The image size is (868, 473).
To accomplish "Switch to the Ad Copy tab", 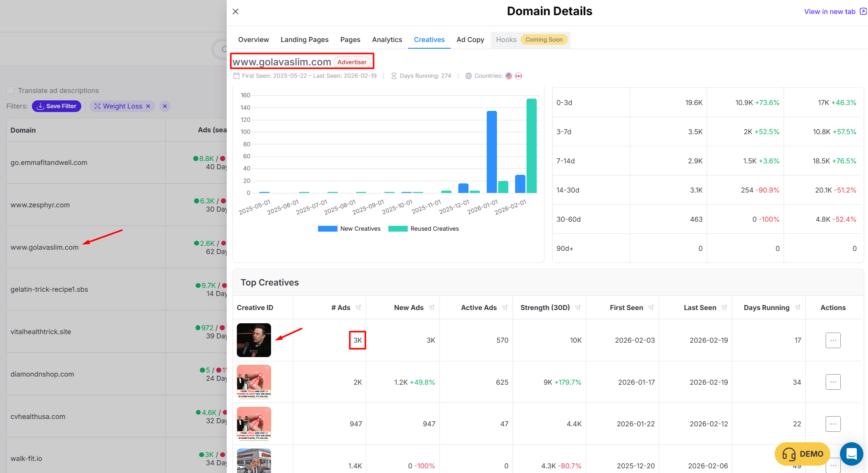I will (x=470, y=40).
